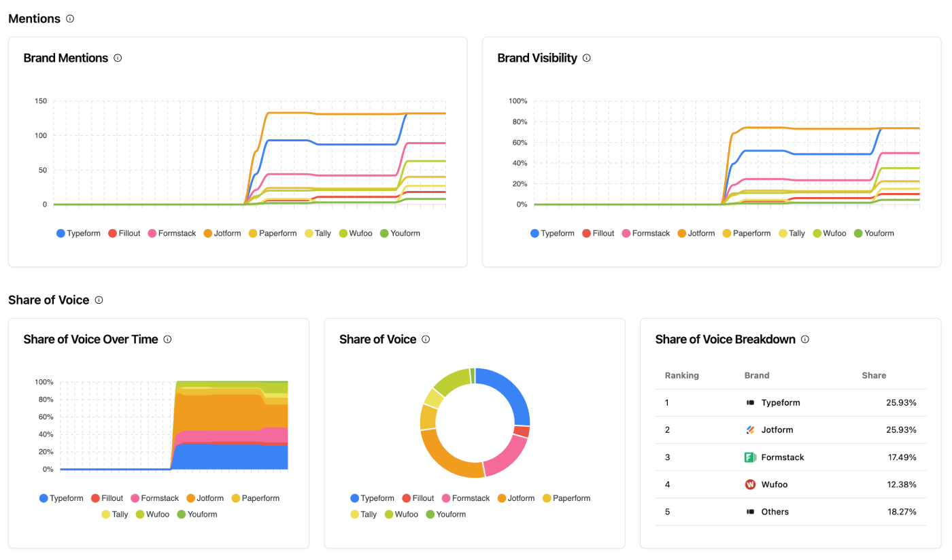This screenshot has width=952, height=560.
Task: Click the pink Formstack segment of the donut
Action: (509, 459)
